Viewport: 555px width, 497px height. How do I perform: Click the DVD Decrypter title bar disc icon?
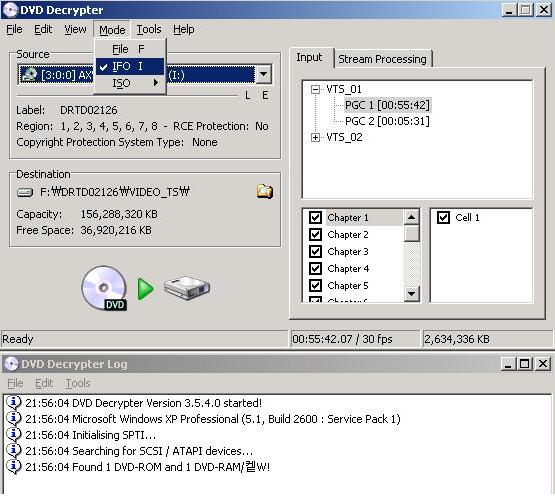pos(10,10)
